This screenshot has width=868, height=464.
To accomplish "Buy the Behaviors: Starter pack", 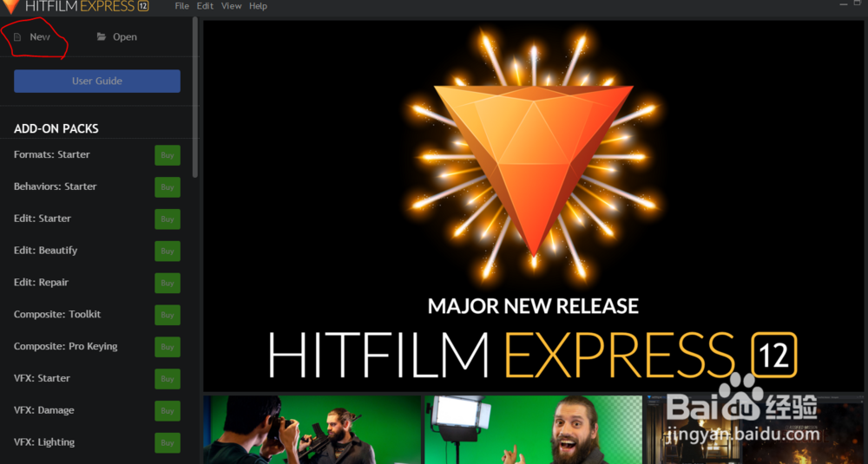I will tap(168, 187).
